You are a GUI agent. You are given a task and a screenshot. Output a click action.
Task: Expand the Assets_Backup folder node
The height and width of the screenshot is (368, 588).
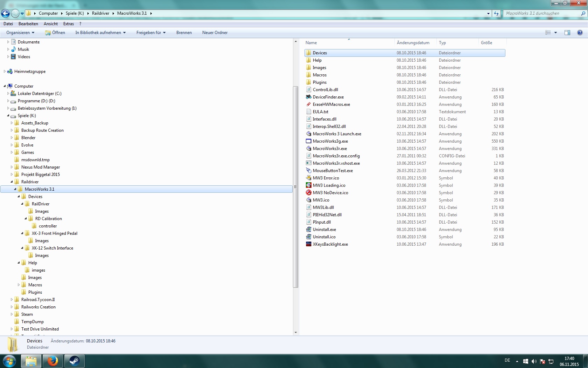pos(12,123)
